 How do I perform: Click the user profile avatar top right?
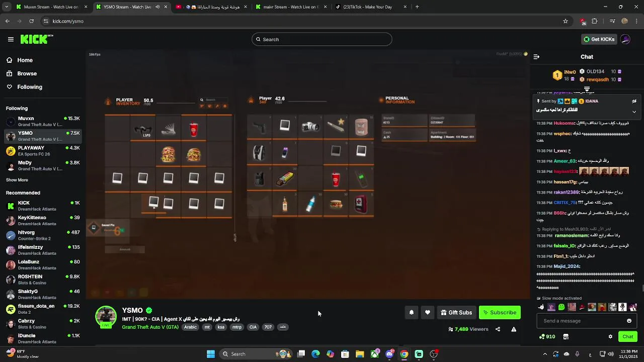click(625, 39)
